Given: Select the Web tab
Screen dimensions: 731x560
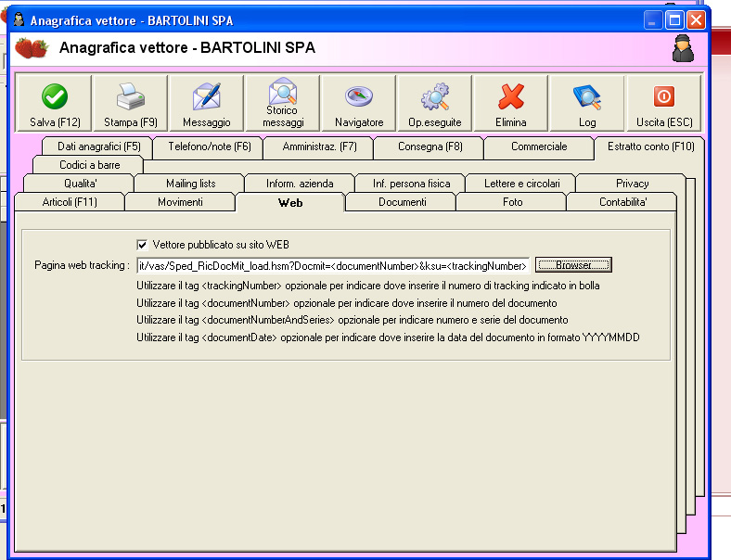Looking at the screenshot, I should pos(290,202).
